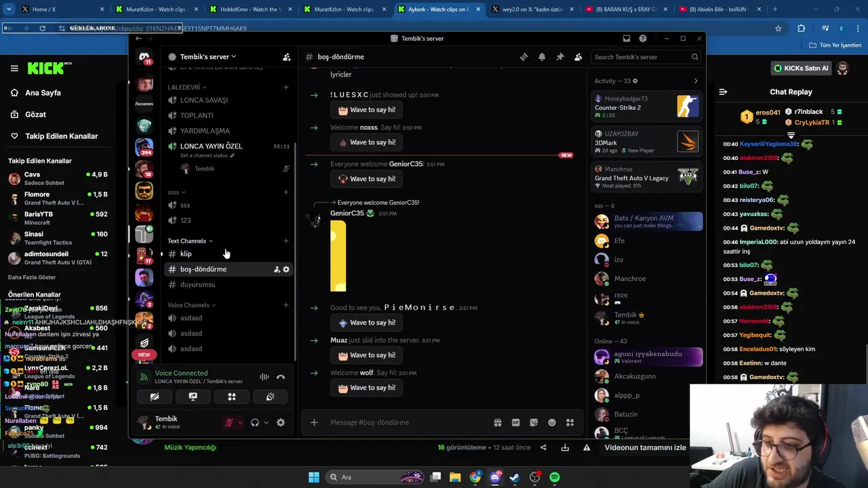The height and width of the screenshot is (488, 868).
Task: Deafen with headphones icon in user panel
Action: point(255,423)
